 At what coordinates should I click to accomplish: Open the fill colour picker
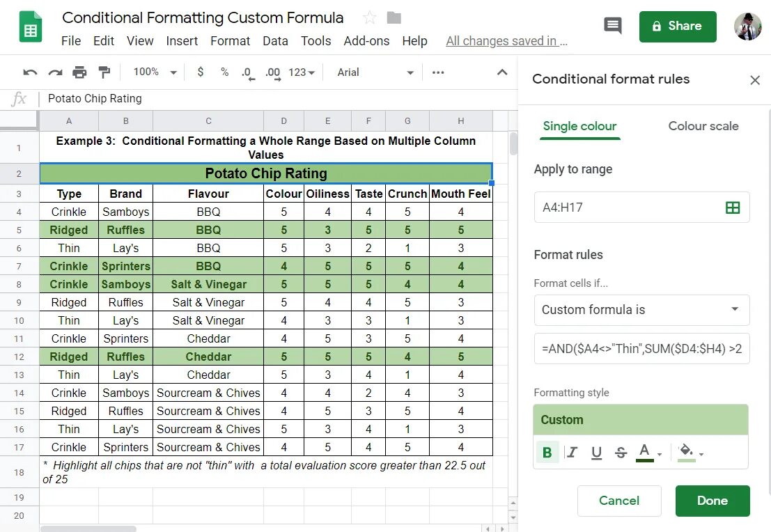coord(690,453)
